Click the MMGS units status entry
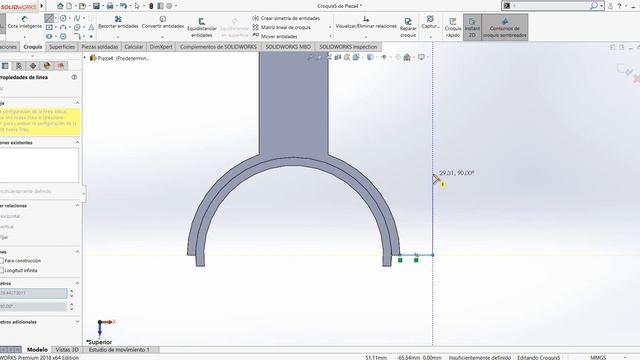 pos(598,358)
